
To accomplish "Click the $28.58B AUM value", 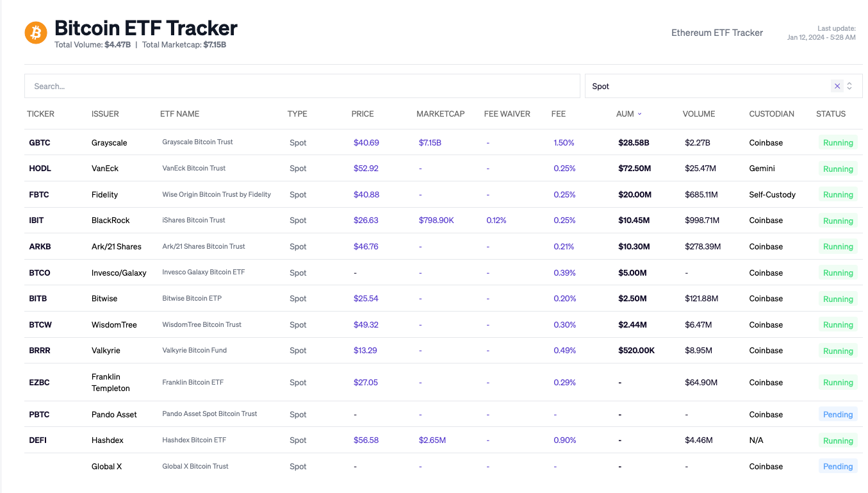I will pos(634,143).
